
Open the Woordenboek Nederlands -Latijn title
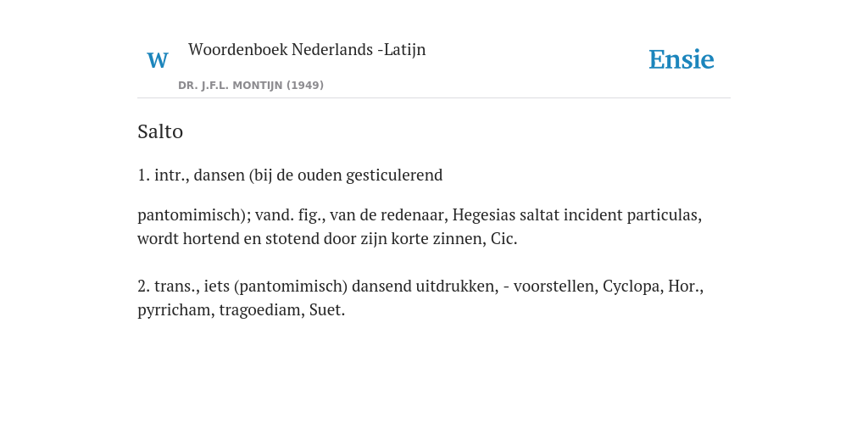(307, 49)
